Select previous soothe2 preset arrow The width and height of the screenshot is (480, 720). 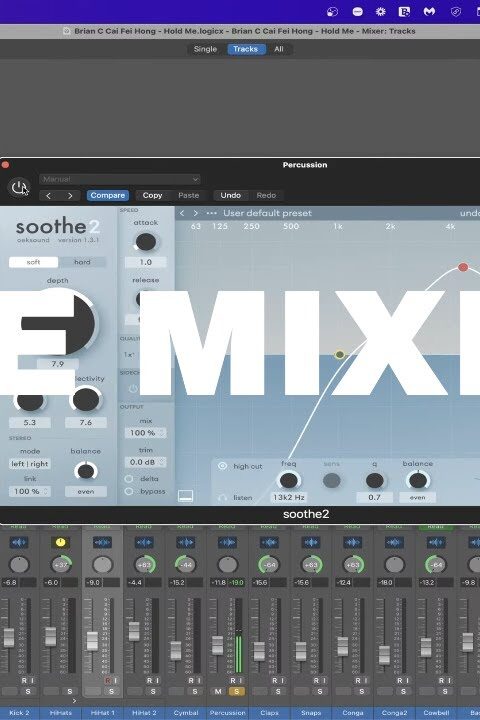tap(182, 213)
